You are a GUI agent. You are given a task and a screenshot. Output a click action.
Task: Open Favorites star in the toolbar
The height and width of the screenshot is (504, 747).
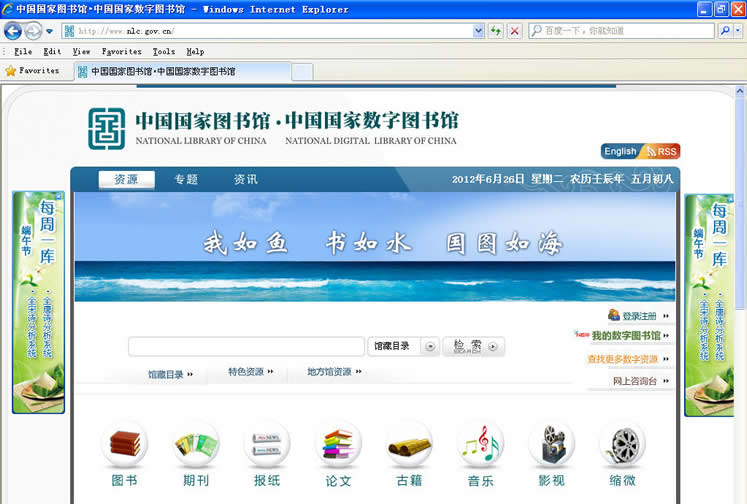point(10,71)
